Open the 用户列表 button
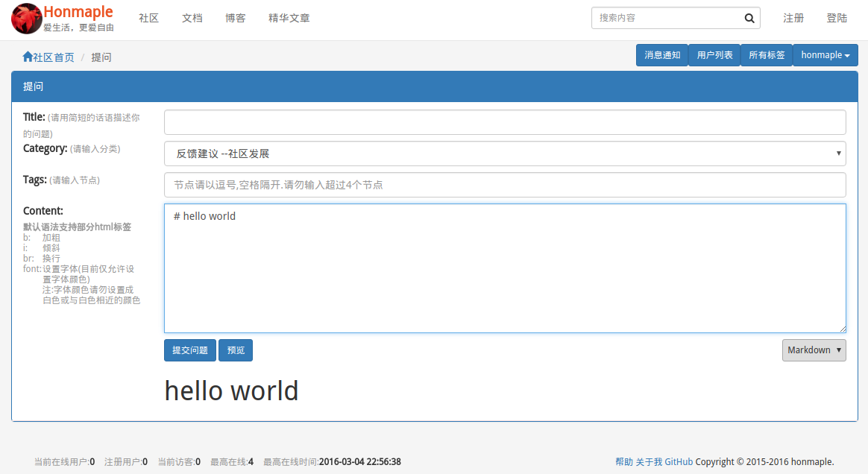Screen dimensions: 868x474 [714, 55]
